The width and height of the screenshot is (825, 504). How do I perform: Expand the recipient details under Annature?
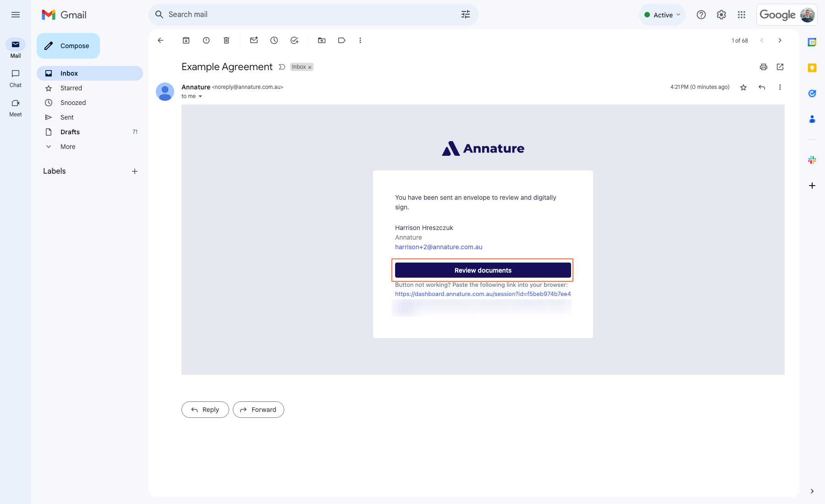(200, 96)
